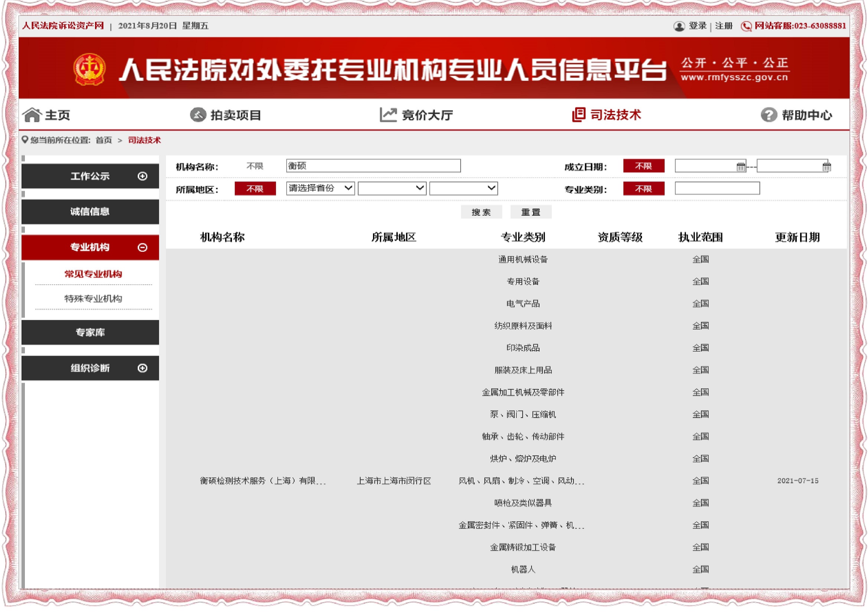Toggle 不限 for 所属地区

(255, 188)
